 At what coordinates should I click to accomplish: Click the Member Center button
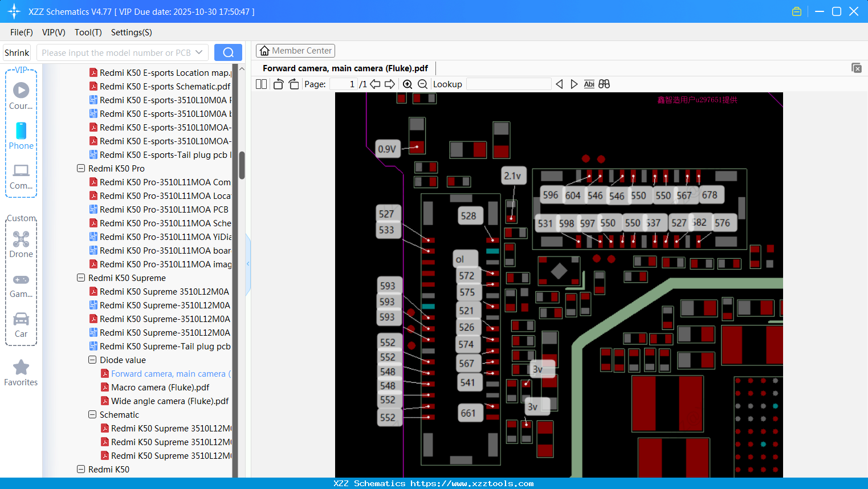pos(295,51)
